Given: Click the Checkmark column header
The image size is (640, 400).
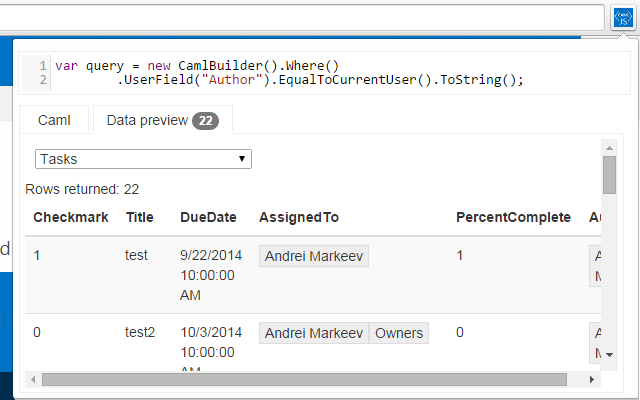Looking at the screenshot, I should pyautogui.click(x=71, y=217).
